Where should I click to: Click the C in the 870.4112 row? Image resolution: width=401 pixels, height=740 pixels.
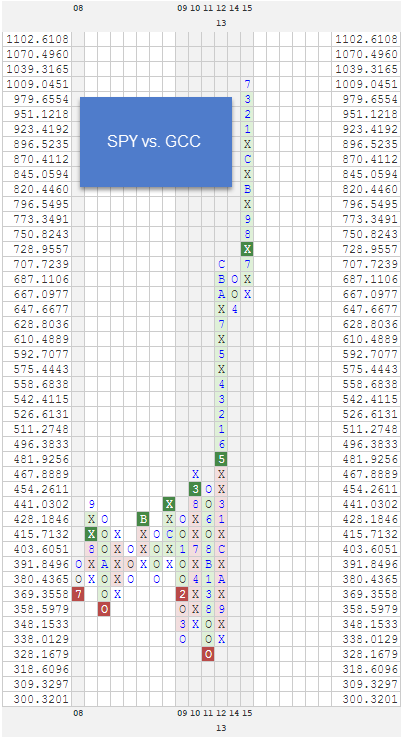click(247, 159)
